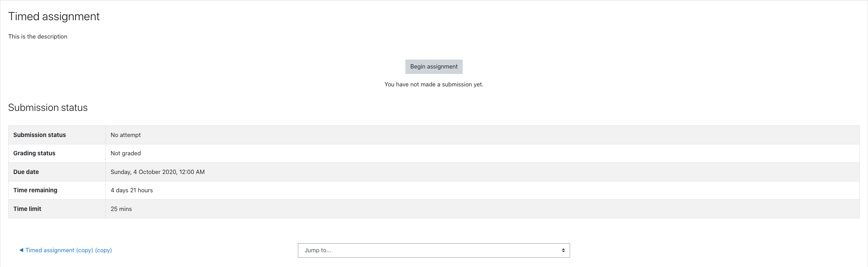Click 'You have not made a submission yet' notice

pyautogui.click(x=434, y=84)
